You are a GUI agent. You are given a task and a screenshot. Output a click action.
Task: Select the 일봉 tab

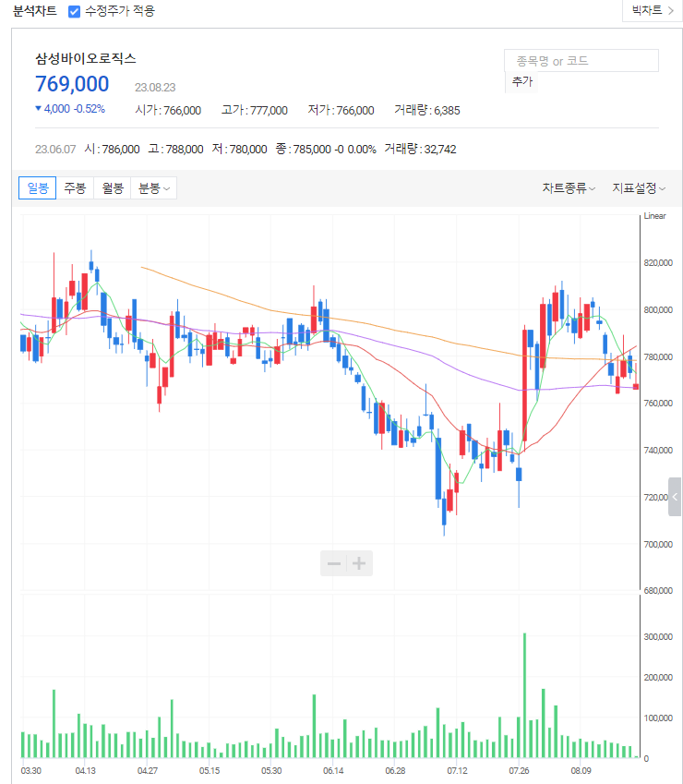tap(38, 188)
